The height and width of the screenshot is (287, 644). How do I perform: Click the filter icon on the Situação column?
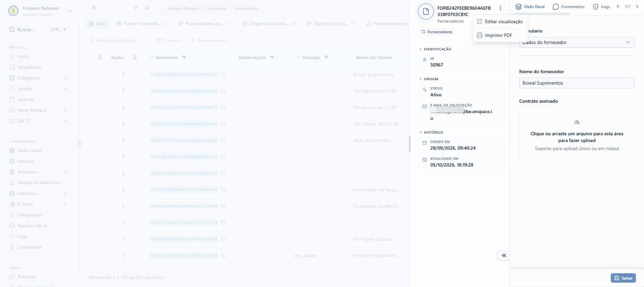pos(326,58)
